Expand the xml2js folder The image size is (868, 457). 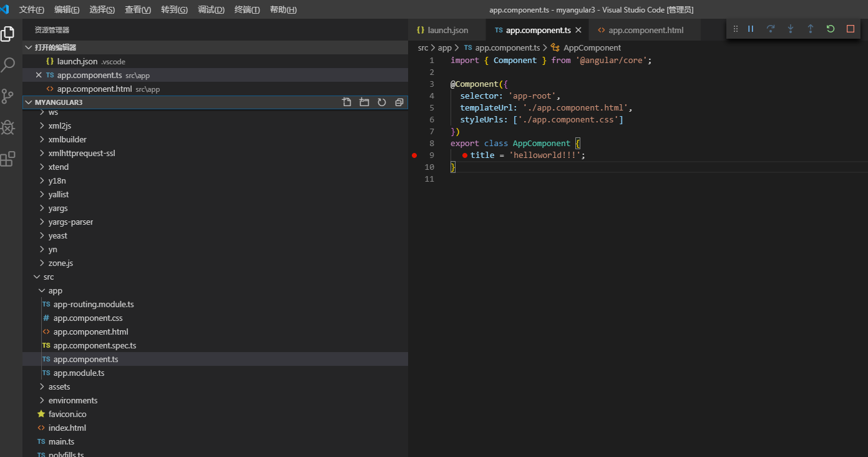coord(215,126)
